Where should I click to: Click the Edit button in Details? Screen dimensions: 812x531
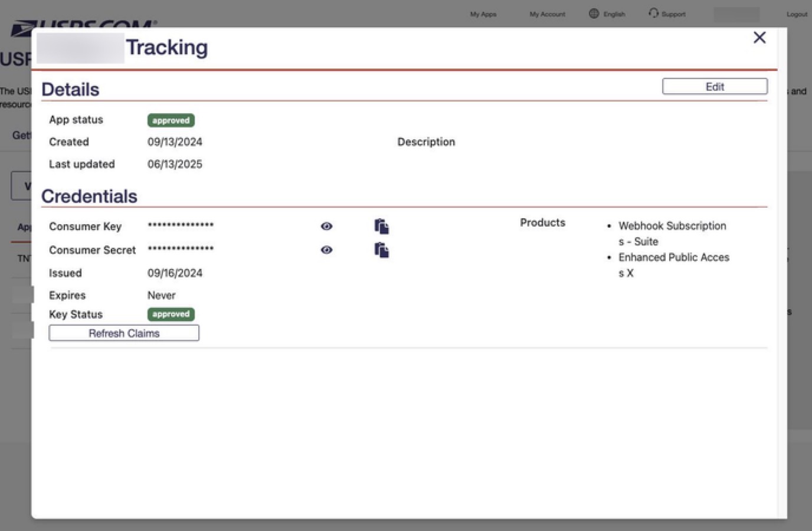pyautogui.click(x=715, y=87)
